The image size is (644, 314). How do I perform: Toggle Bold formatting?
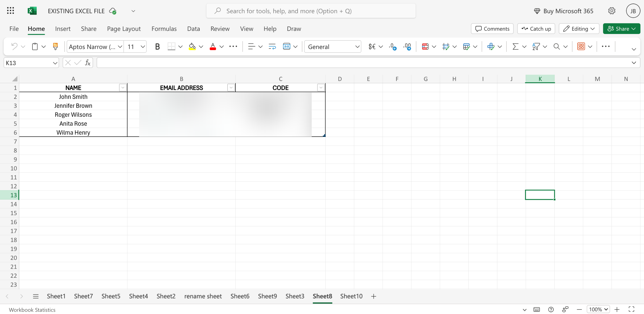click(x=157, y=47)
